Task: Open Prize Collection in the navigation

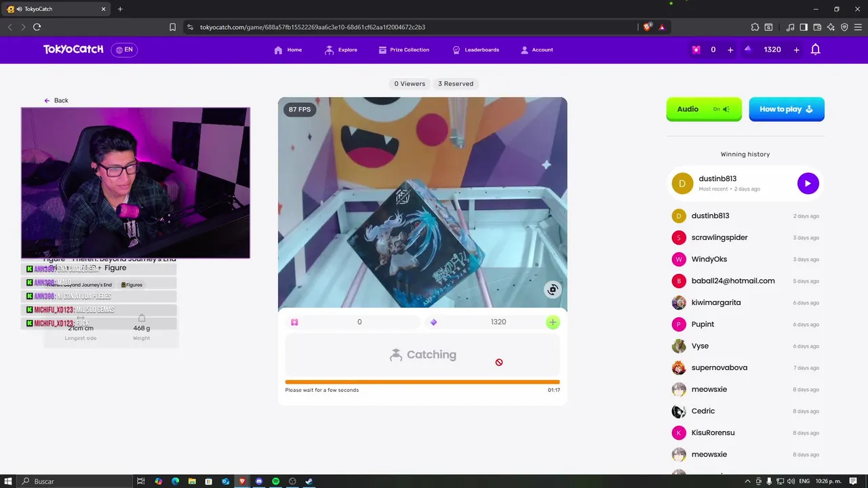Action: pos(403,49)
